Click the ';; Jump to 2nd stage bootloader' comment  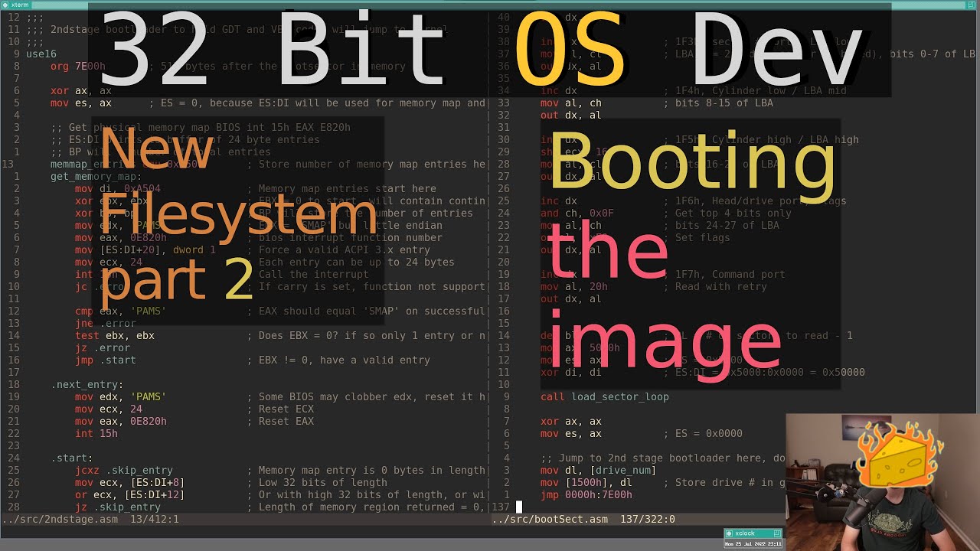tap(663, 458)
